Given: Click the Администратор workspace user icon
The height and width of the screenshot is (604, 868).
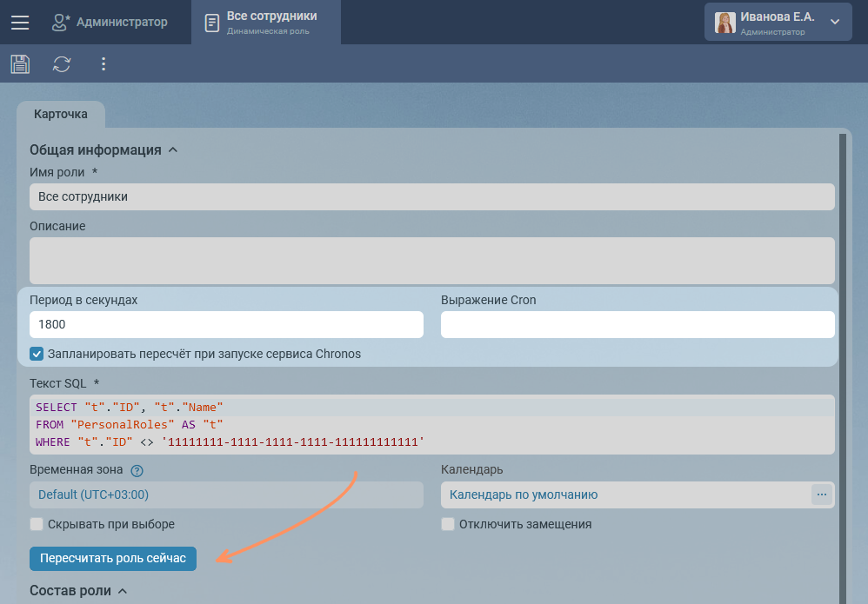Looking at the screenshot, I should 60,23.
